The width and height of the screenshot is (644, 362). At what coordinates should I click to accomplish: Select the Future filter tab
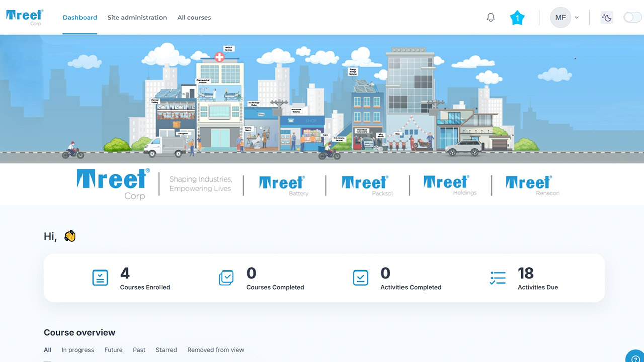(113, 350)
